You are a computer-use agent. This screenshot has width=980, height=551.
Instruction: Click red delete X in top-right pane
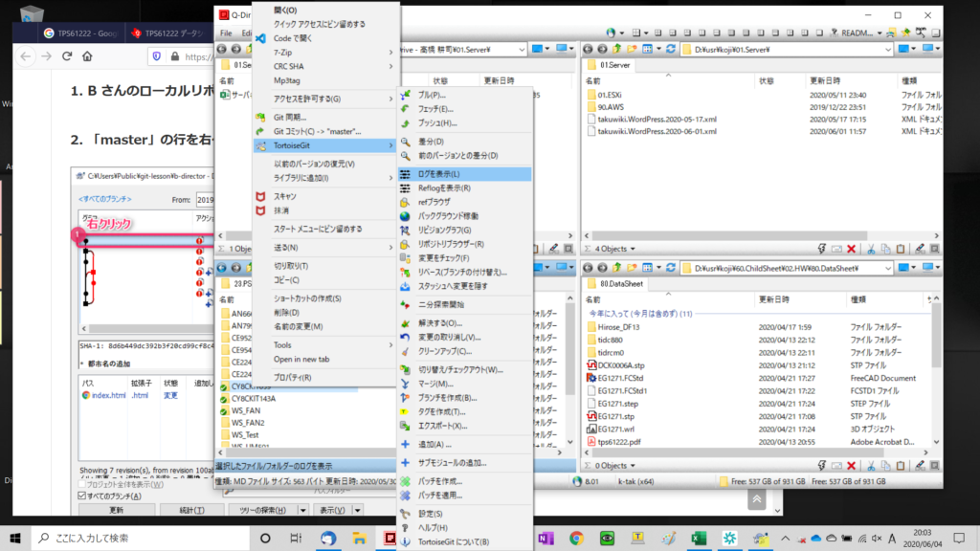[850, 249]
